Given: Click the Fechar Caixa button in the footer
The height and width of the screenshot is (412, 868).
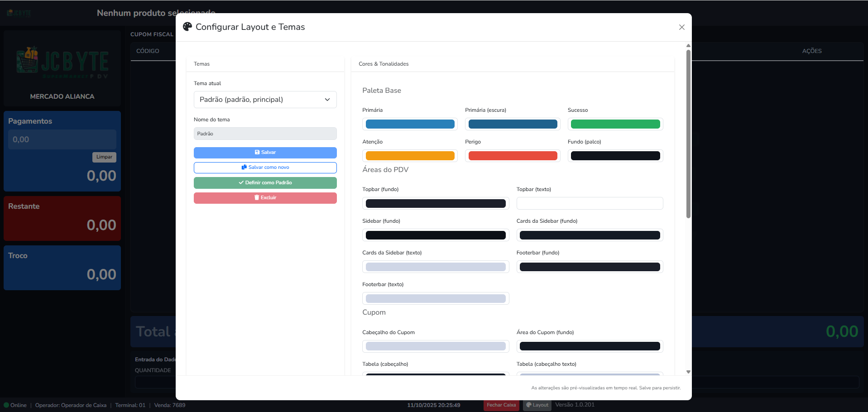Looking at the screenshot, I should tap(501, 405).
